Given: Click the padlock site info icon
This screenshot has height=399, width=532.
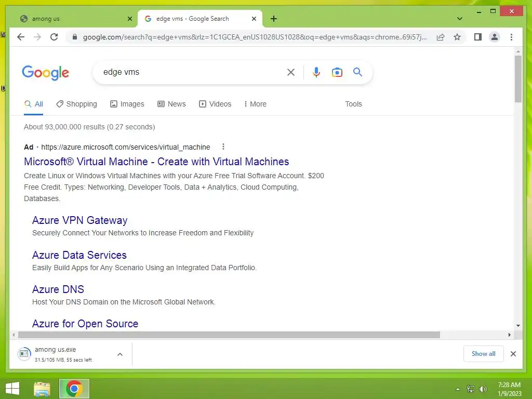Looking at the screenshot, I should (x=75, y=37).
